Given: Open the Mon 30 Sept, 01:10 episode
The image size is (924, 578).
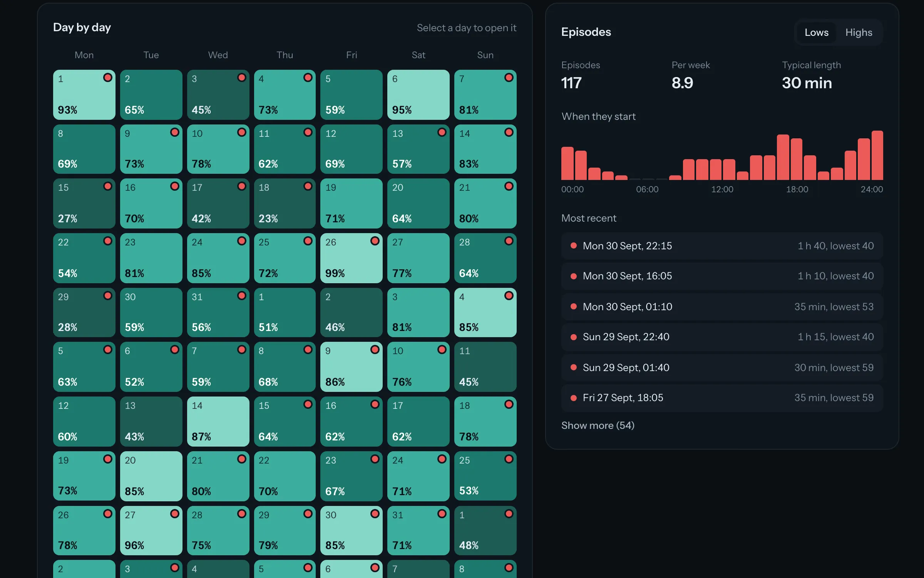Looking at the screenshot, I should pyautogui.click(x=722, y=307).
